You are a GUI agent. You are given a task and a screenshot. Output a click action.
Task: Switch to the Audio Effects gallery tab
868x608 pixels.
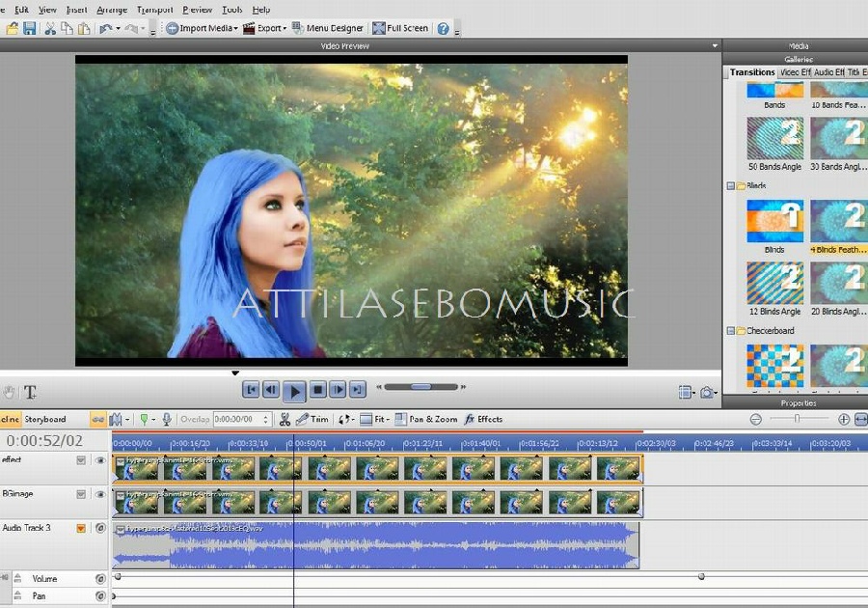pos(828,72)
